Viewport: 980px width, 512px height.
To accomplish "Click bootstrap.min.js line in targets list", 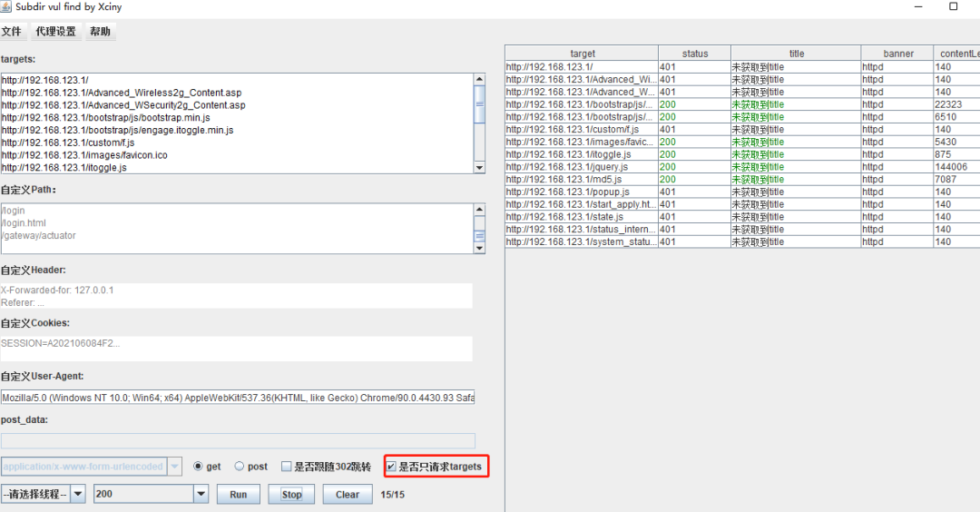I will click(x=106, y=117).
